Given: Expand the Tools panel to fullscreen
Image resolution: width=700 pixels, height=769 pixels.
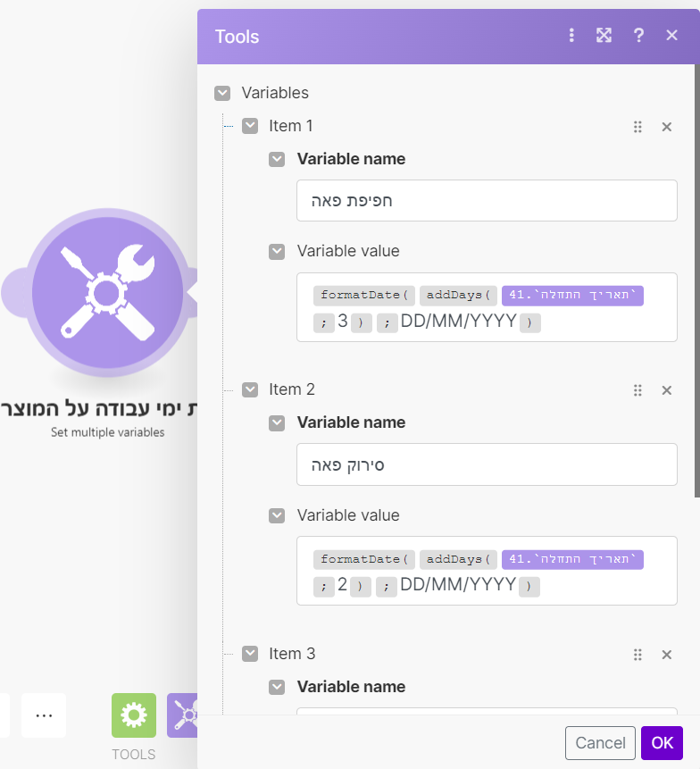Looking at the screenshot, I should (604, 36).
